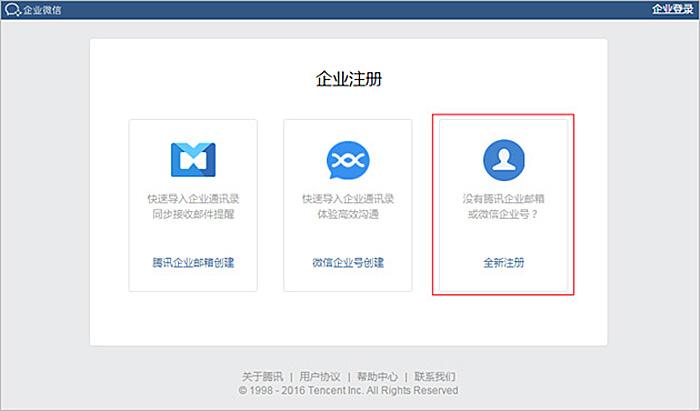Click the 企业微信 logo in header
700x411 pixels.
point(33,10)
